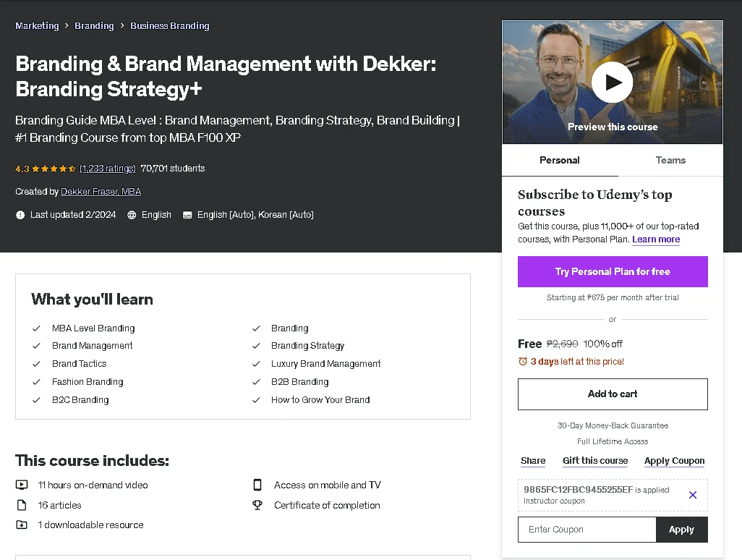
Task: Click the Apply coupon button
Action: click(681, 529)
